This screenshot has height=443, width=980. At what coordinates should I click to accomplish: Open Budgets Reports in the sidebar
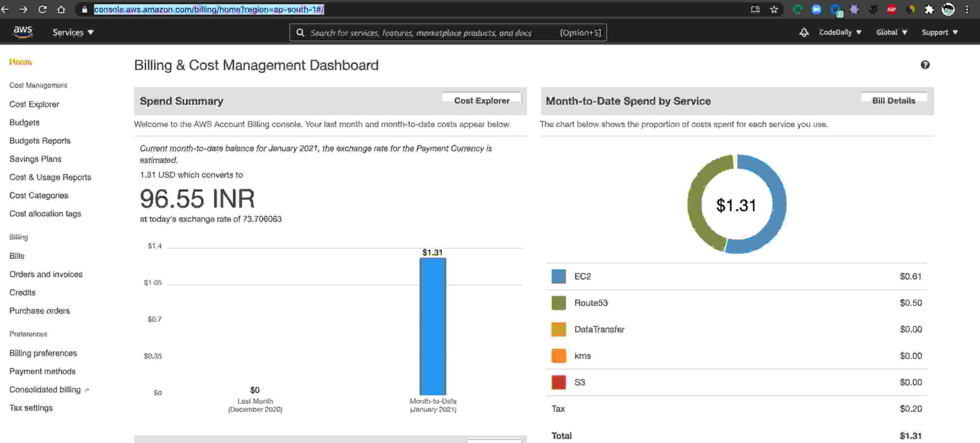point(40,141)
